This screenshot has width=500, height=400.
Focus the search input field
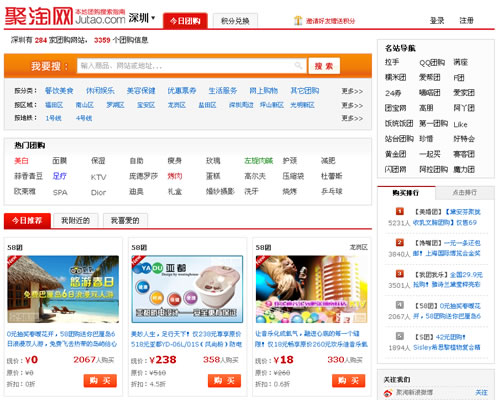[191, 66]
